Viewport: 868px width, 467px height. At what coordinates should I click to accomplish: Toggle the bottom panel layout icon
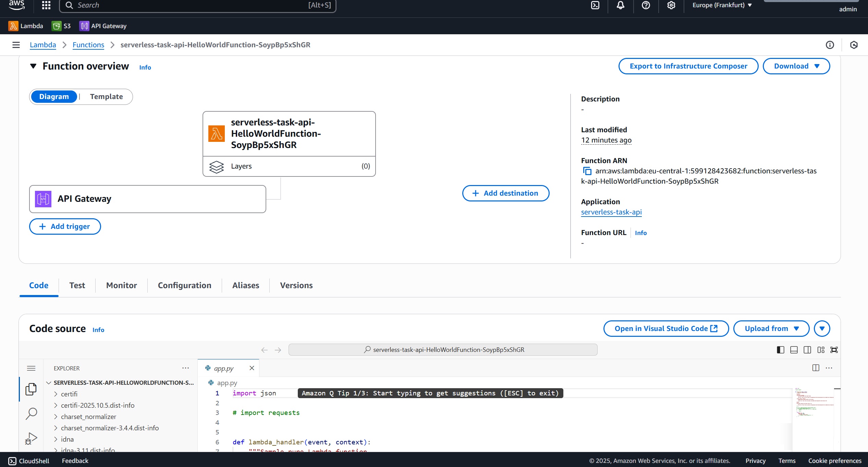[794, 350]
